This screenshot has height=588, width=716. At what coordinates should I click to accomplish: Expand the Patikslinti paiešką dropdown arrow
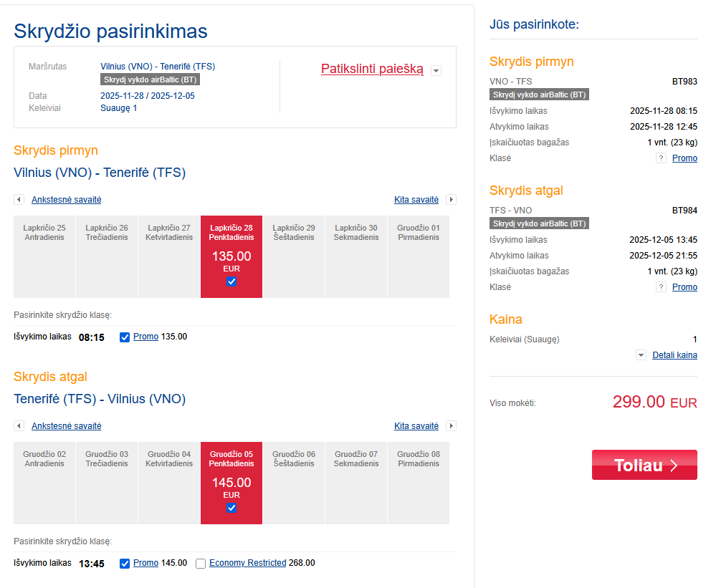coord(436,70)
